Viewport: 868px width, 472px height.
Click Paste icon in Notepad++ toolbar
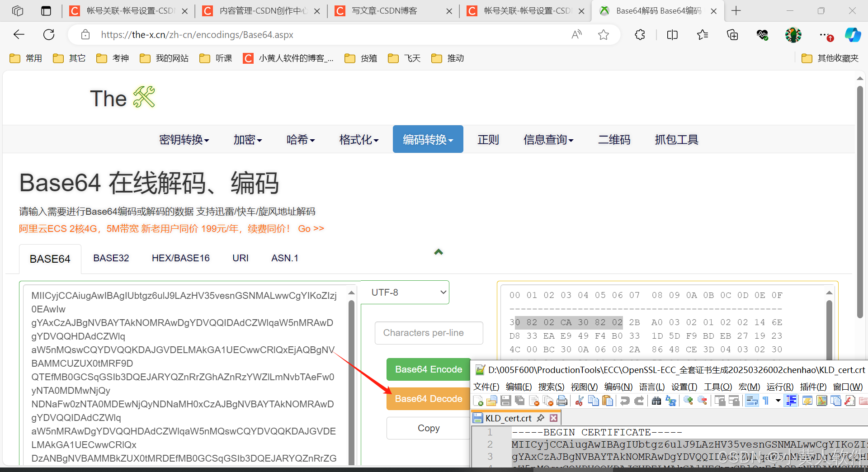pyautogui.click(x=608, y=401)
